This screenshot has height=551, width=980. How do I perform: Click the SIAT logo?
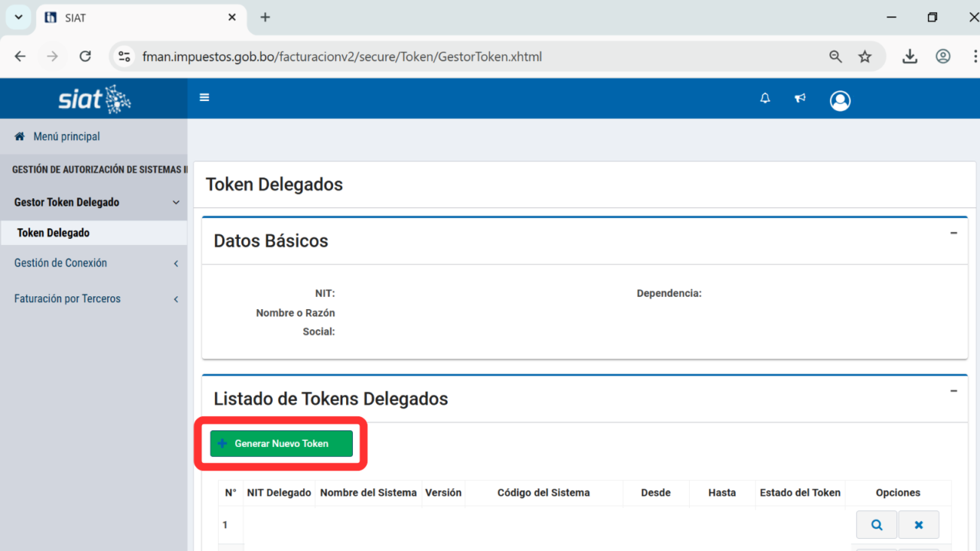[x=94, y=99]
